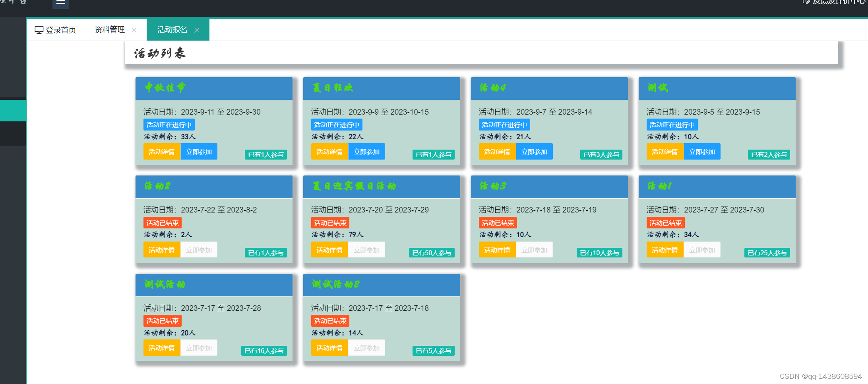Click 已有1人参与 badge on 夏日狂欢
This screenshot has height=384, width=868.
[x=434, y=154]
